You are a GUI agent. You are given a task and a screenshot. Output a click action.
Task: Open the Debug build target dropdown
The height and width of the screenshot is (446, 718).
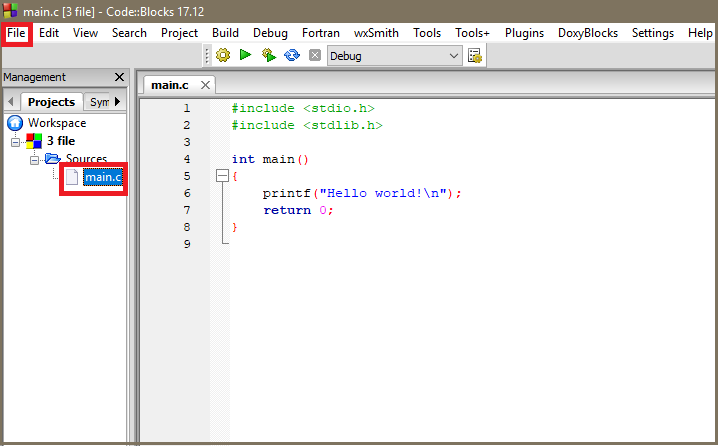[394, 56]
